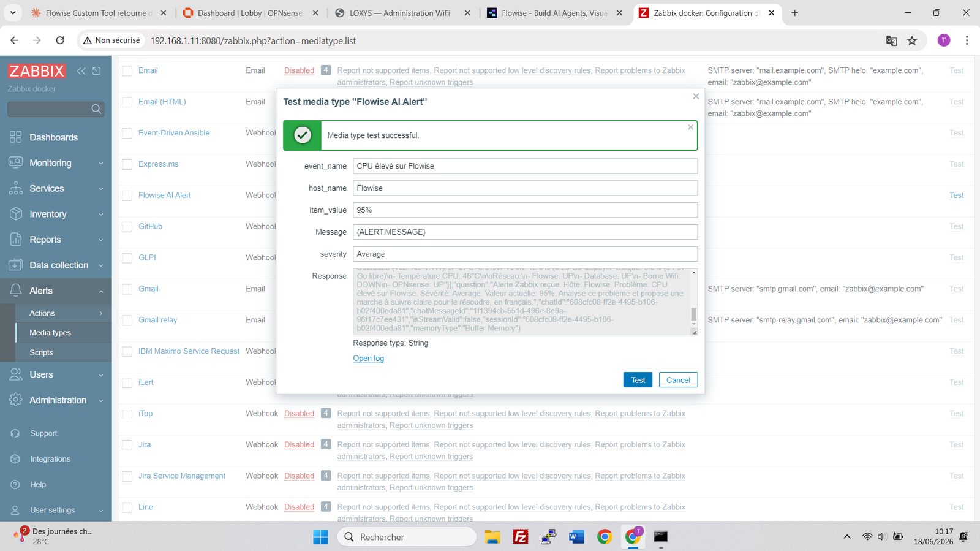
Task: Click the browser reload button
Action: tap(60, 40)
